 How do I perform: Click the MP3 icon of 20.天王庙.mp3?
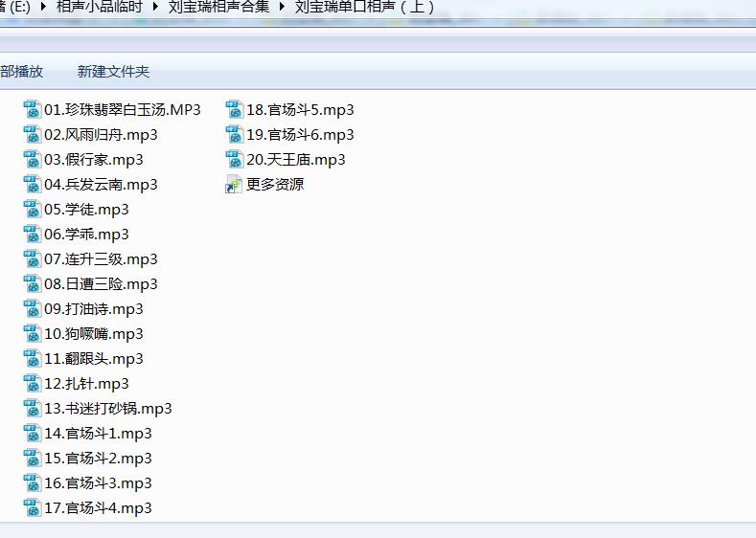pos(235,160)
